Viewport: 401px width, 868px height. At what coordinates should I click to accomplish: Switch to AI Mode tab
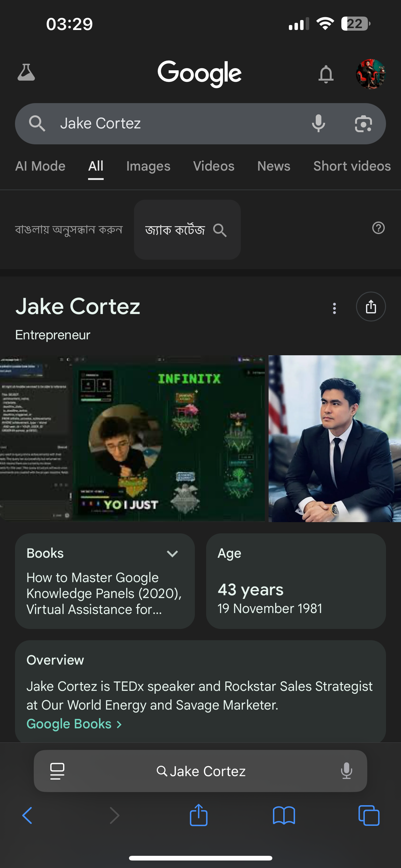click(x=40, y=166)
